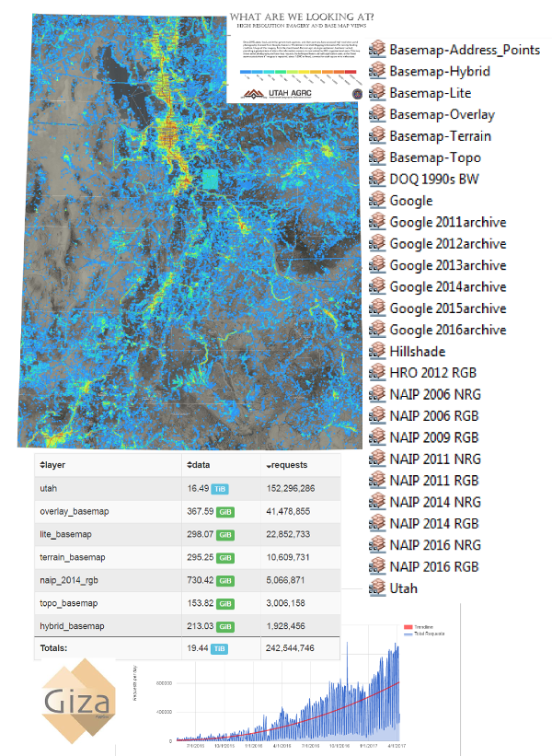Click the icon beside the Google layer
The image size is (552, 756).
pos(377,200)
